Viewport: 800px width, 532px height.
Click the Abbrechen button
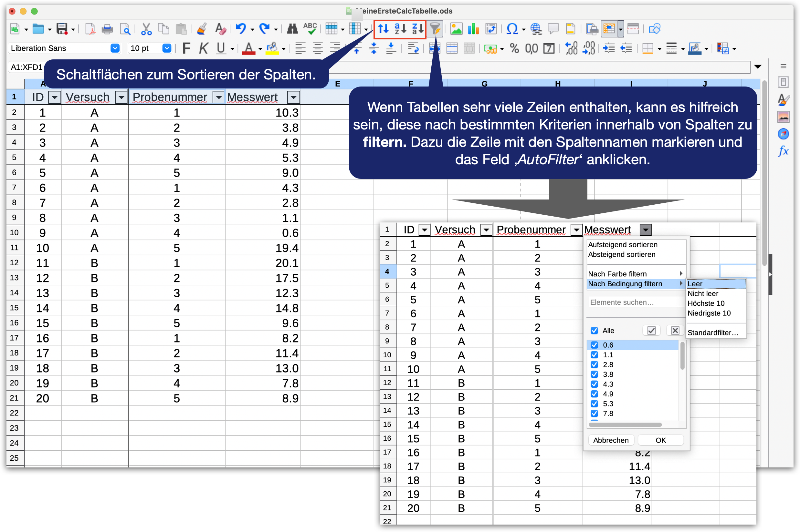point(611,440)
